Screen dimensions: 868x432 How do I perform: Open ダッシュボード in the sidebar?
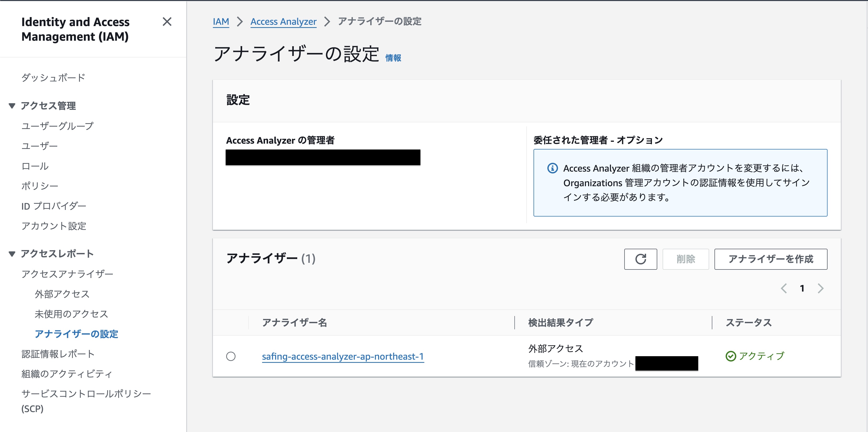tap(53, 77)
